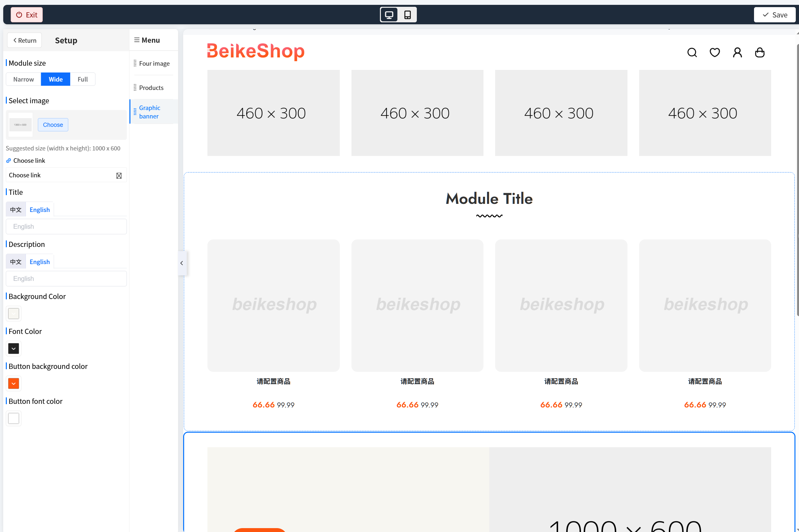Click the Choose image button
799x532 pixels.
click(x=53, y=125)
